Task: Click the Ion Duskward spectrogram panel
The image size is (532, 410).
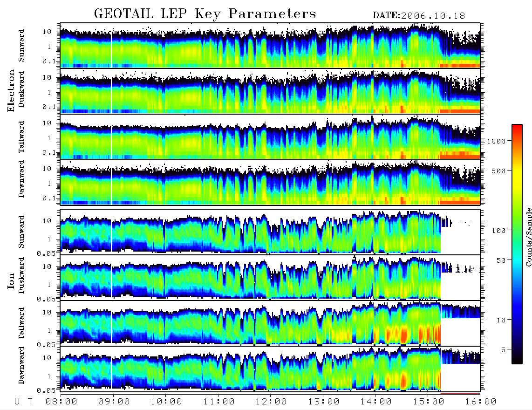Action: [x=270, y=277]
